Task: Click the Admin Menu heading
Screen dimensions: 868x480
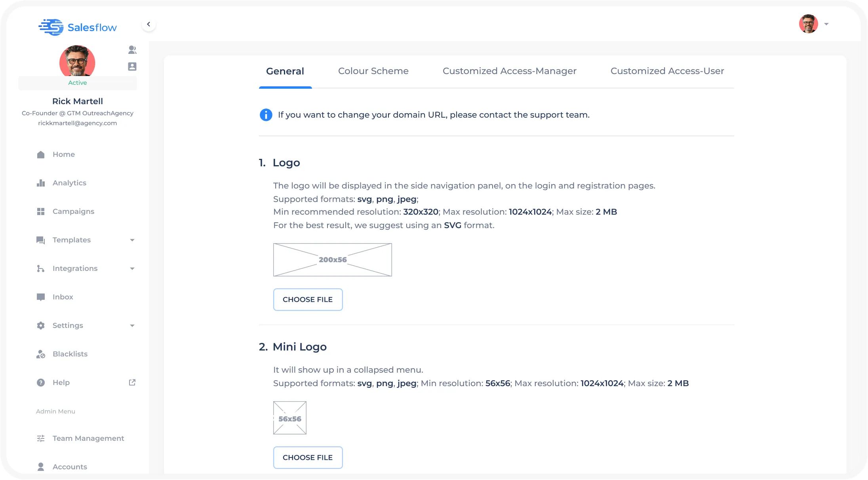Action: pos(55,411)
